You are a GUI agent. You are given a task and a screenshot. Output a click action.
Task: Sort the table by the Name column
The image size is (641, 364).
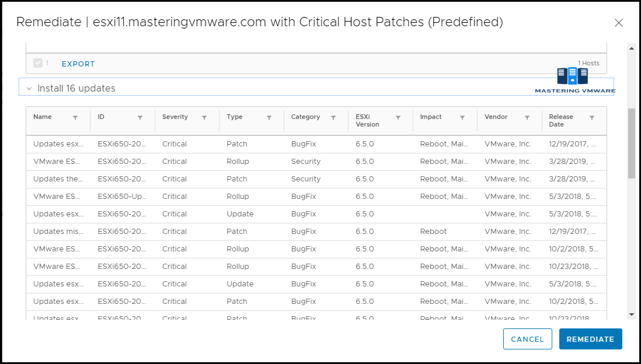click(x=43, y=116)
